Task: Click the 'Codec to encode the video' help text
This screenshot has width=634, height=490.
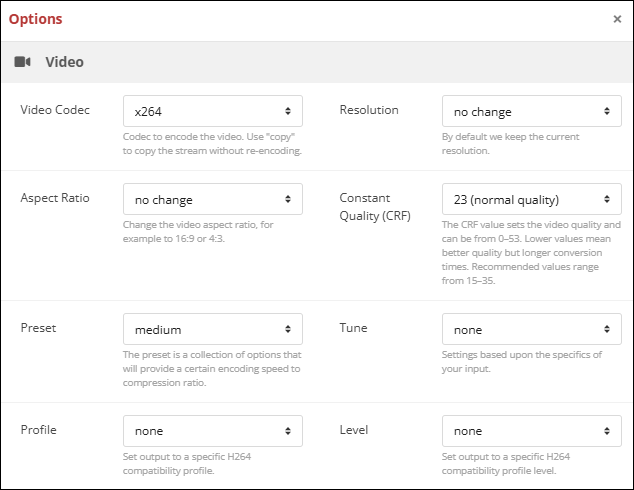Action: pyautogui.click(x=212, y=144)
